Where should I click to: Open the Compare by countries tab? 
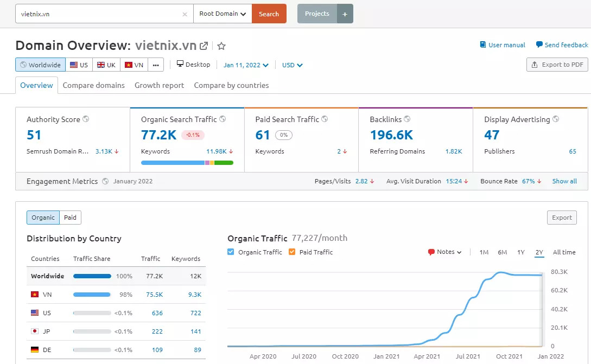pos(231,85)
